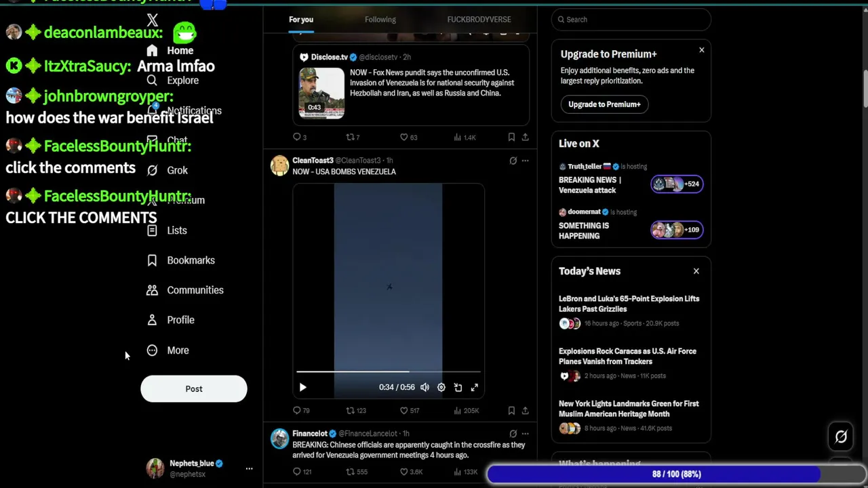Image resolution: width=868 pixels, height=488 pixels.
Task: Click Grok explain icon on CleanToast3 post
Action: (x=513, y=161)
